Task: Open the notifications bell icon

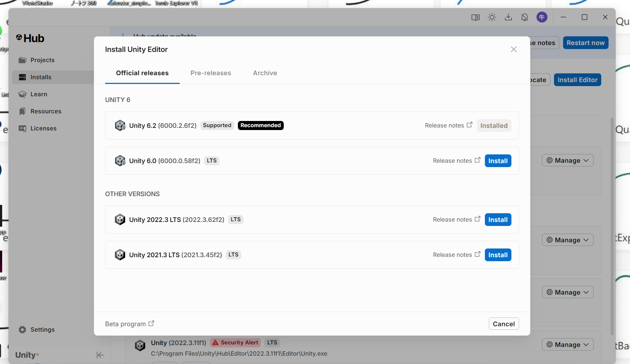Action: coord(525,17)
